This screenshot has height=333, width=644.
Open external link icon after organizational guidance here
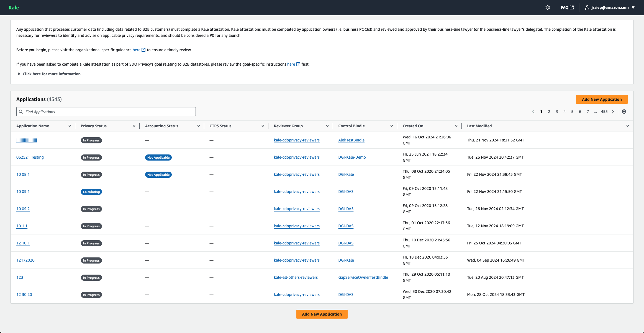click(x=143, y=50)
